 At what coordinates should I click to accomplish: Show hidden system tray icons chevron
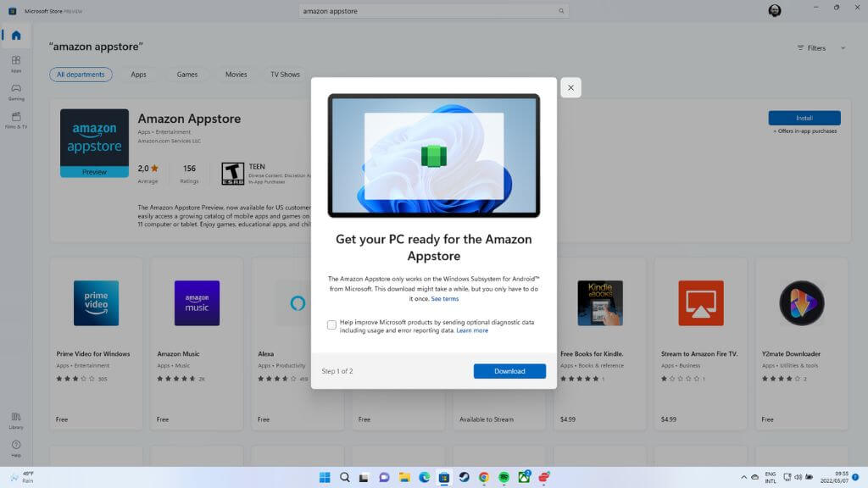tap(743, 477)
